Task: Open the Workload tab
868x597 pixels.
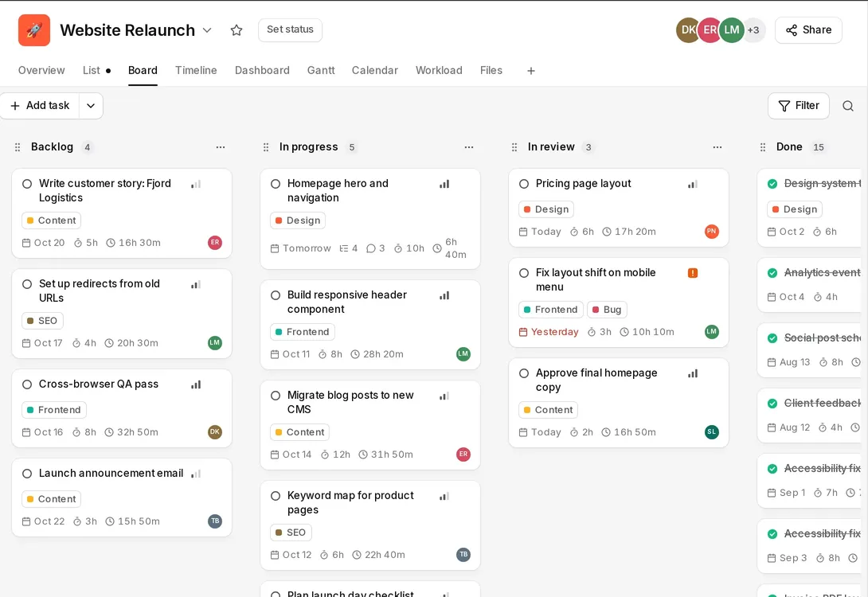Action: click(439, 70)
